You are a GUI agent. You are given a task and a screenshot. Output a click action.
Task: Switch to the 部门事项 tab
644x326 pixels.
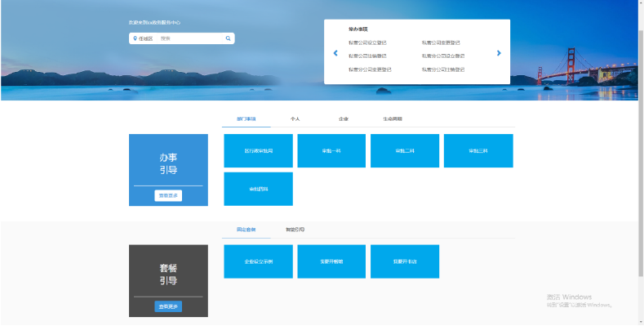coord(246,118)
